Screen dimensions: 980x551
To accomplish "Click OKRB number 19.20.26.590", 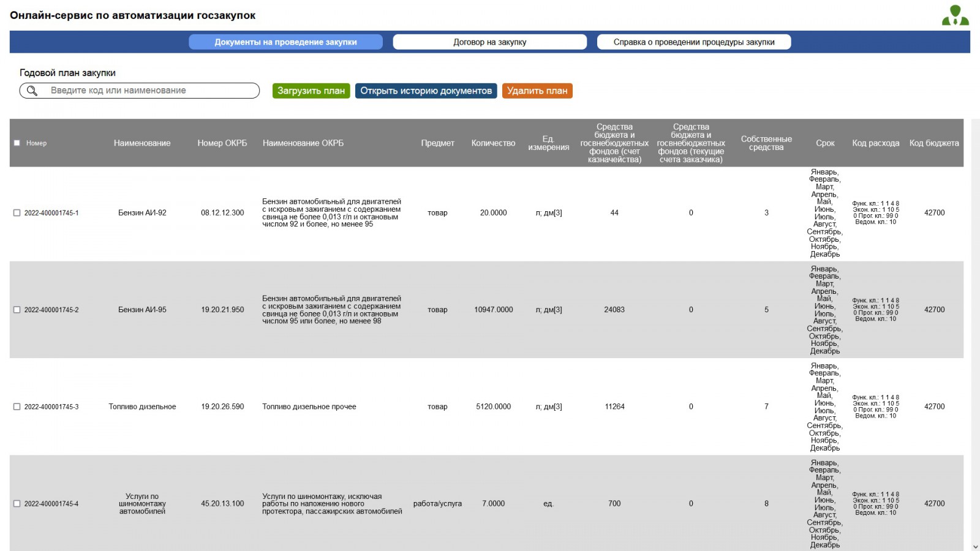I will coord(222,407).
